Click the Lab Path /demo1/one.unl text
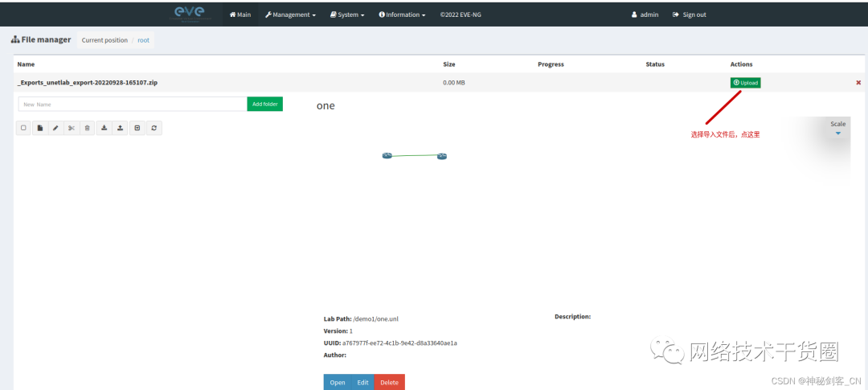This screenshot has height=390, width=868. (x=361, y=319)
